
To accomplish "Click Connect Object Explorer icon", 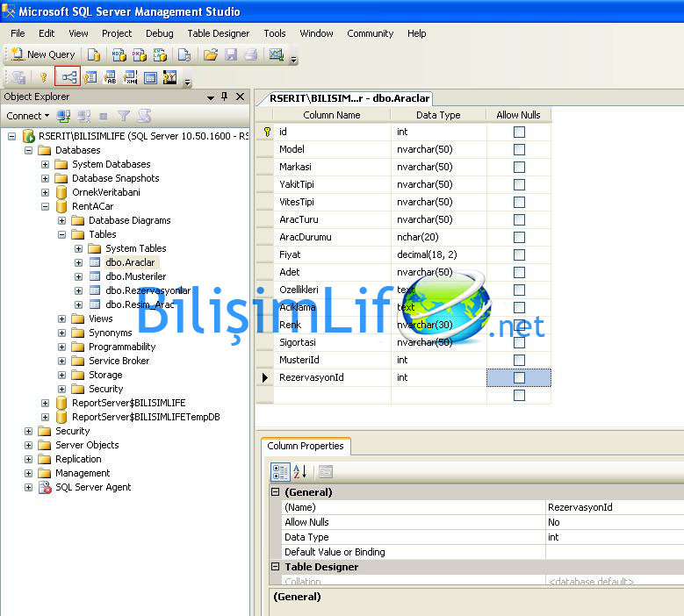I will 64,116.
